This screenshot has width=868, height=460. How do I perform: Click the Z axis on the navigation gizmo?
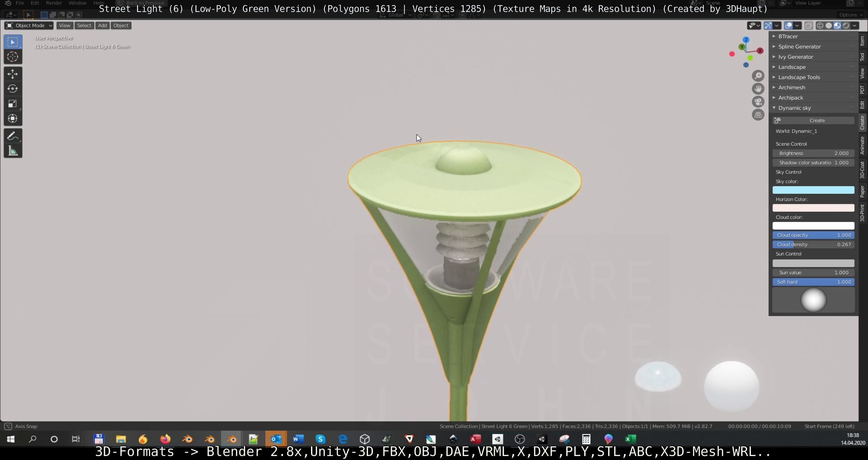click(746, 40)
